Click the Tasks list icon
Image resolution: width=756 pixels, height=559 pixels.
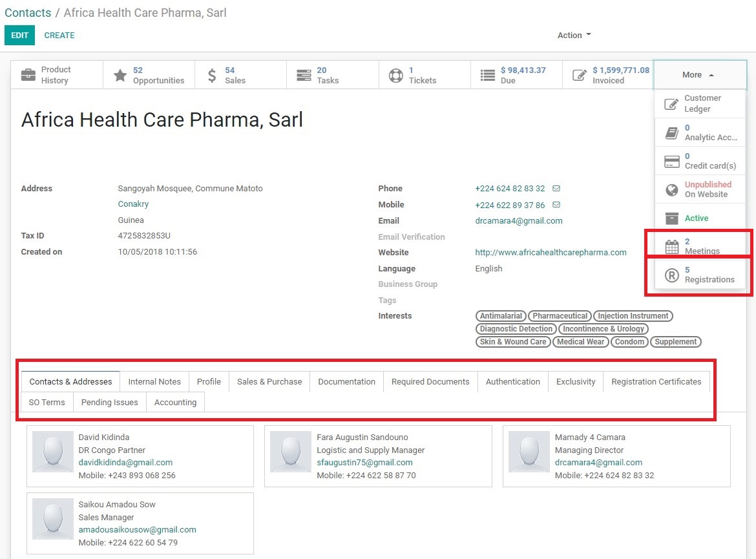click(304, 75)
